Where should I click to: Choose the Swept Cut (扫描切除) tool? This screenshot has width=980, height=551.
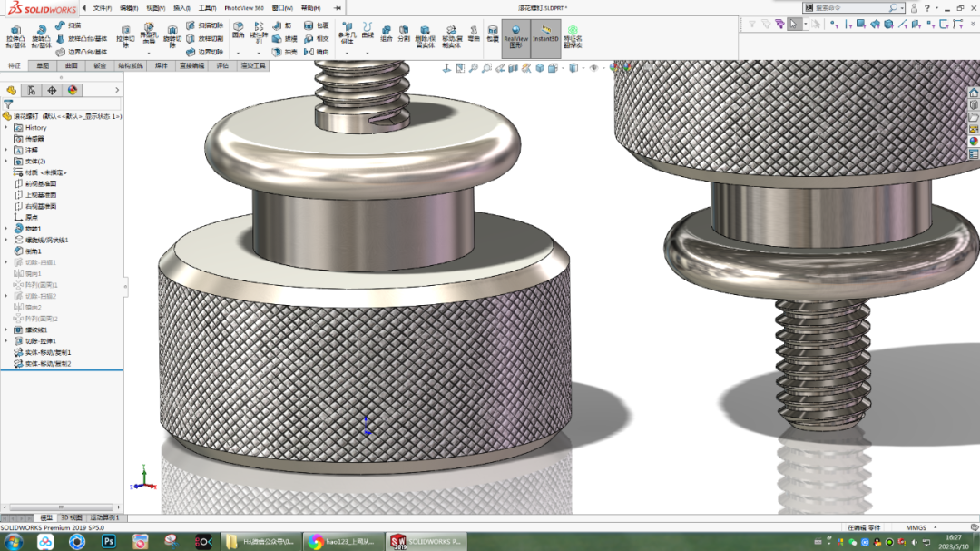(205, 25)
